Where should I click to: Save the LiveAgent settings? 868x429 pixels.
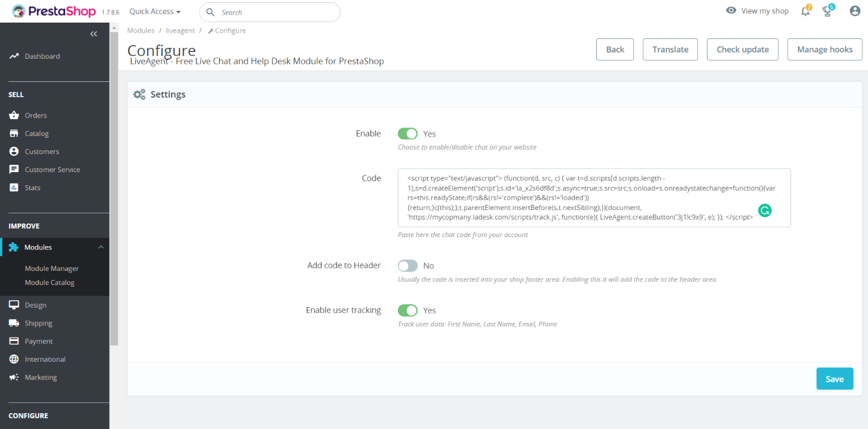click(x=834, y=379)
